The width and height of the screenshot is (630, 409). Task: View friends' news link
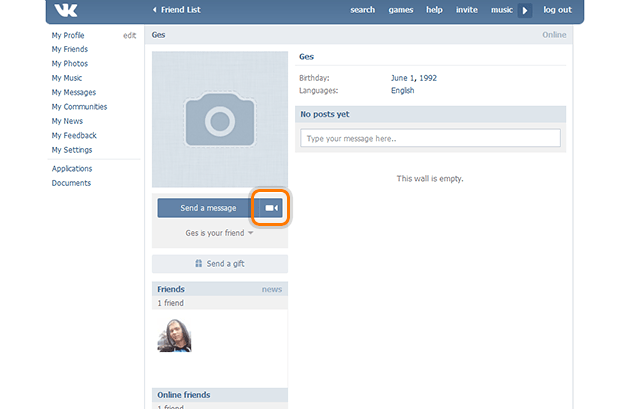[x=271, y=289]
